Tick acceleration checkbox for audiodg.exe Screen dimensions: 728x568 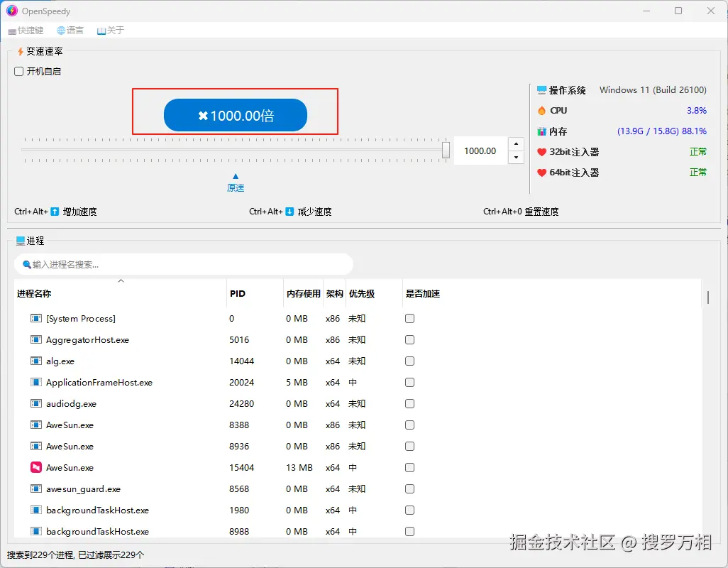409,403
